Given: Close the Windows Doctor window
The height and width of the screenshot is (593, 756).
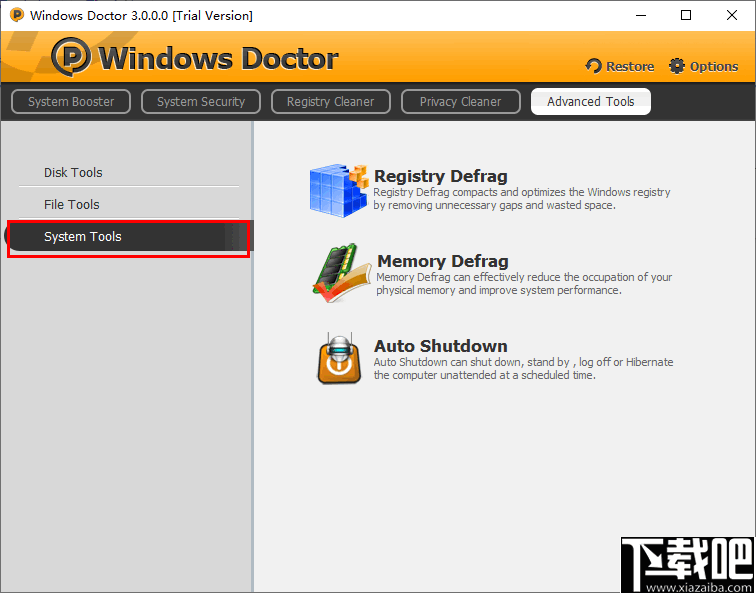Looking at the screenshot, I should (731, 15).
